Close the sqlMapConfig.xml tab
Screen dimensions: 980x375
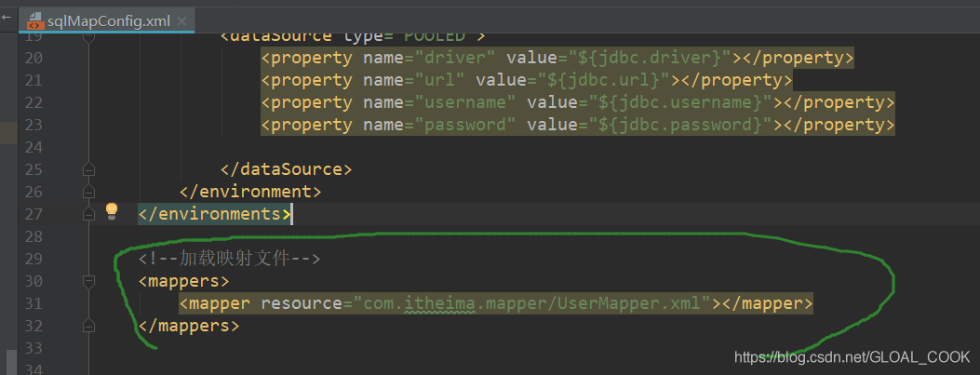point(181,22)
